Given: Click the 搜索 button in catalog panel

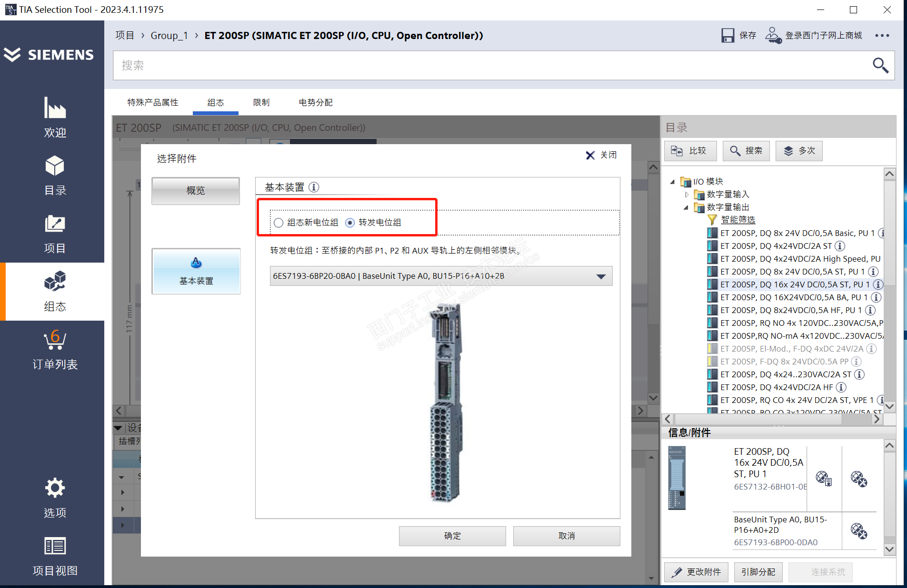Looking at the screenshot, I should (746, 151).
